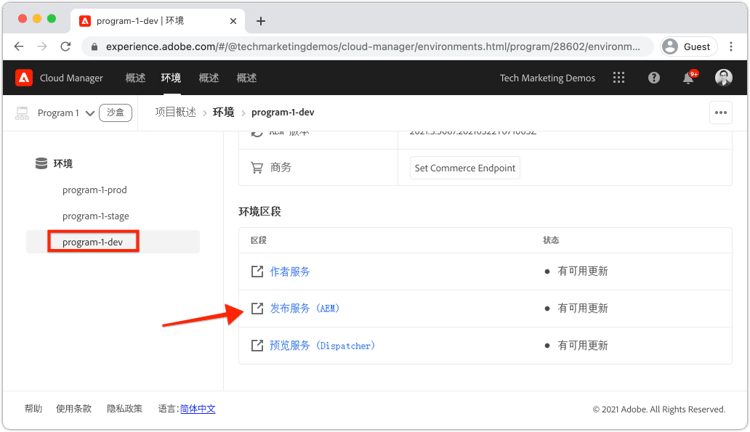Image resolution: width=750 pixels, height=432 pixels.
Task: Click the 帮助 footer link
Action: (x=33, y=409)
